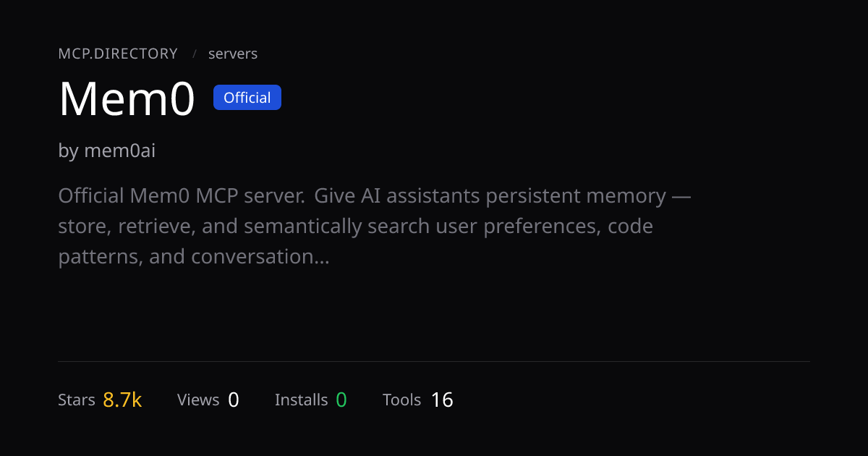Open the MCP.DIRECTORY breadcrumb link
Image resolution: width=868 pixels, height=456 pixels.
pyautogui.click(x=118, y=54)
